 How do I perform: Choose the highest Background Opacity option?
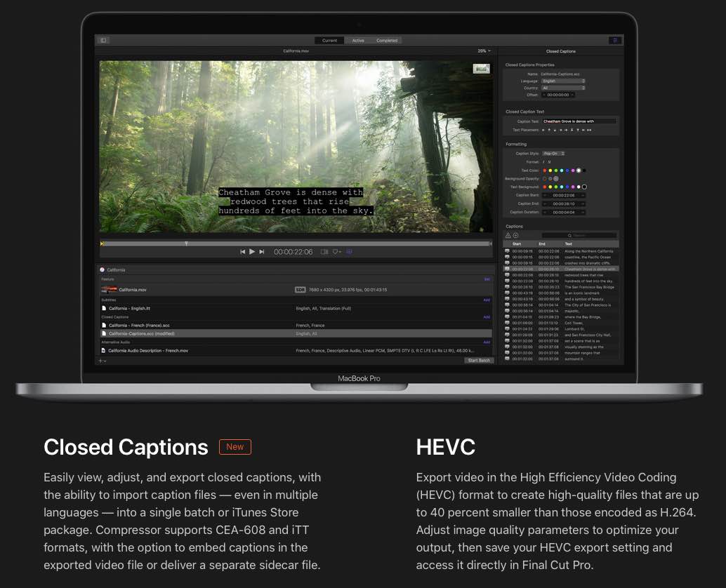(x=556, y=178)
